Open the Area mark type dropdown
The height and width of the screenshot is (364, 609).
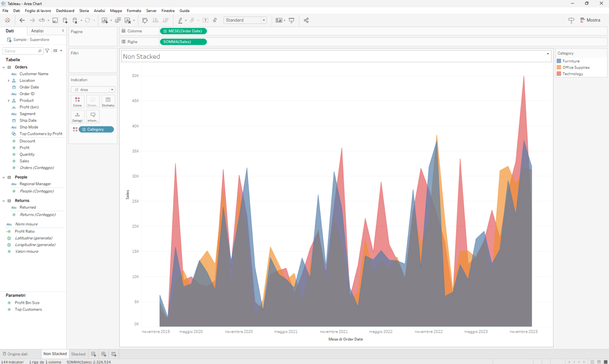pyautogui.click(x=93, y=90)
